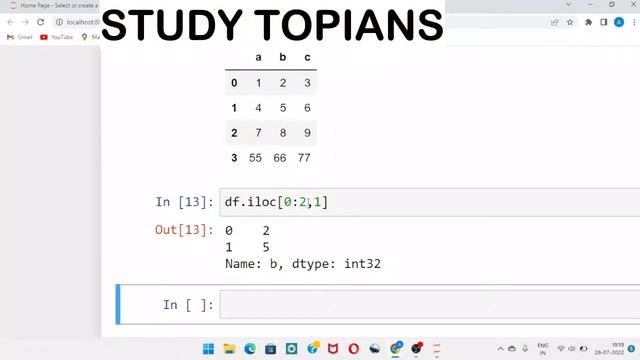Click cell value 77 in row 3
Viewport: 640px width, 360px height.
coord(304,158)
